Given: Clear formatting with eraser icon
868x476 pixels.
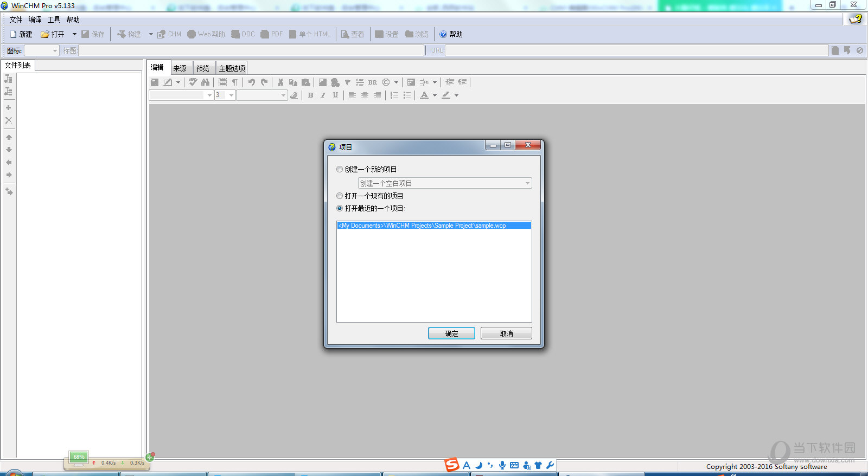Looking at the screenshot, I should pos(294,95).
